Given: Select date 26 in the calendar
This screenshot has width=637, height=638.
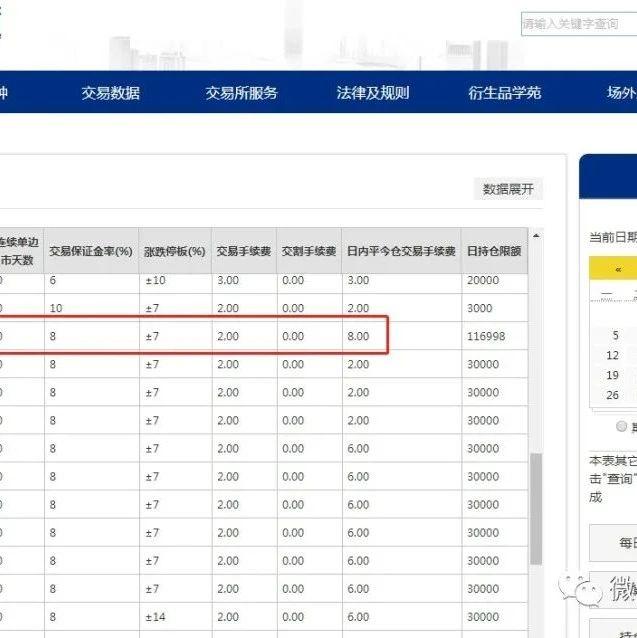Looking at the screenshot, I should point(612,395).
